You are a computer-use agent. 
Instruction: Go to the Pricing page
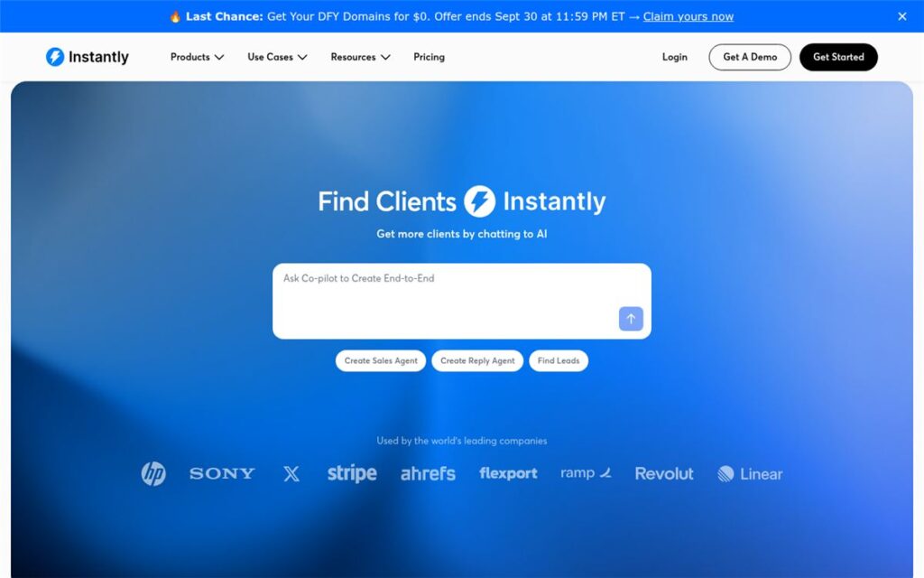coord(429,57)
